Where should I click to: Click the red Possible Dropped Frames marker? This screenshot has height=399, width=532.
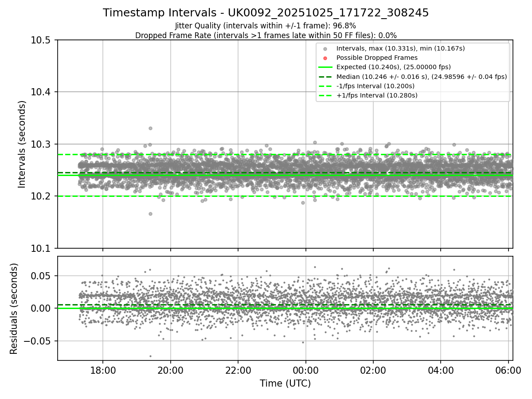(x=325, y=58)
